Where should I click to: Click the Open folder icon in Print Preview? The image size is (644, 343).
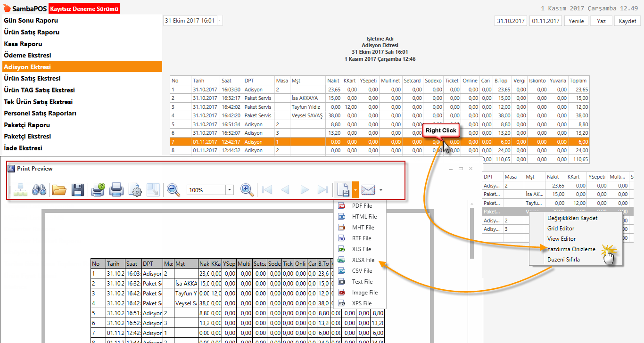click(59, 190)
